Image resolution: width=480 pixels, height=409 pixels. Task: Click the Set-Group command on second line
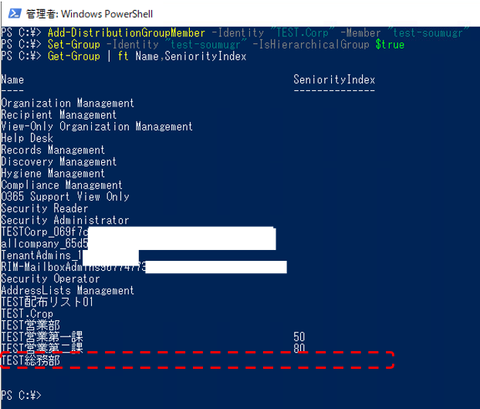74,45
